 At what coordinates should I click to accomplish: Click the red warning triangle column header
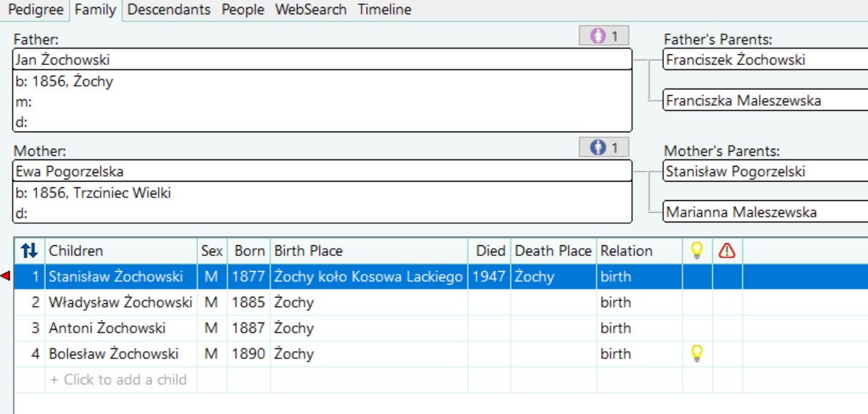tap(727, 251)
